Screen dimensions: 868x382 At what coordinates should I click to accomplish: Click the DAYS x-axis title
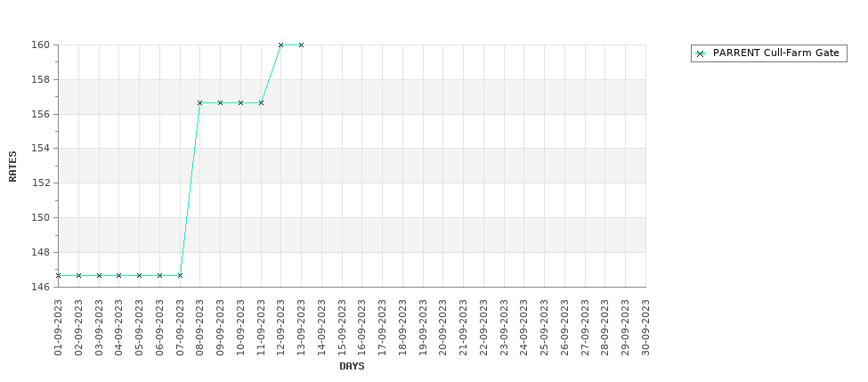pos(352,366)
